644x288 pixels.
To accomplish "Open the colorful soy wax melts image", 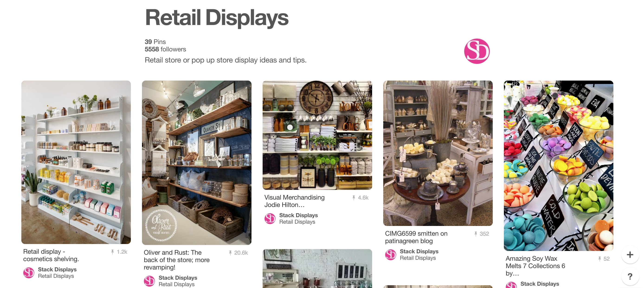I will coord(558,166).
